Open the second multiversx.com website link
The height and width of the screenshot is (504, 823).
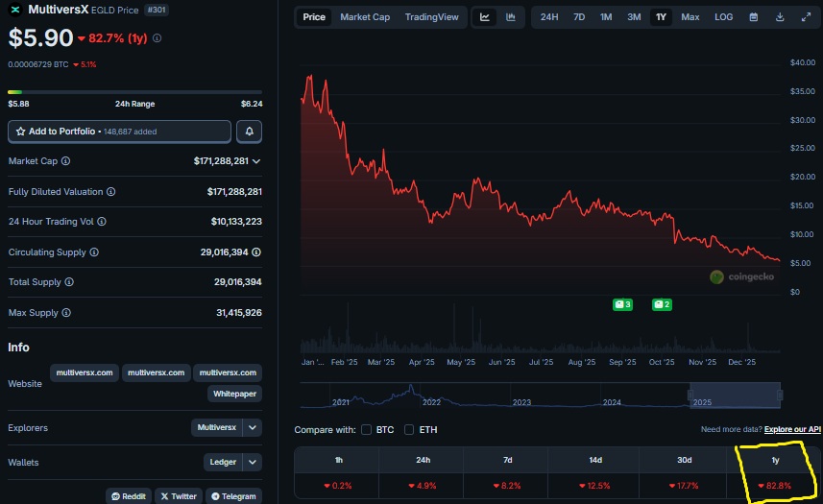coord(156,372)
